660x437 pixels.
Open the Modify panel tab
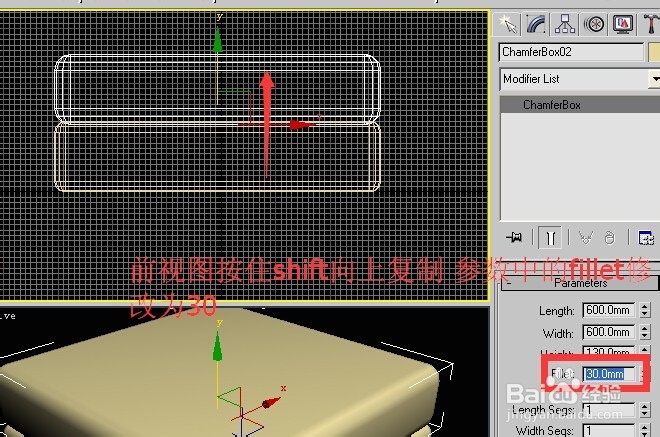click(536, 24)
